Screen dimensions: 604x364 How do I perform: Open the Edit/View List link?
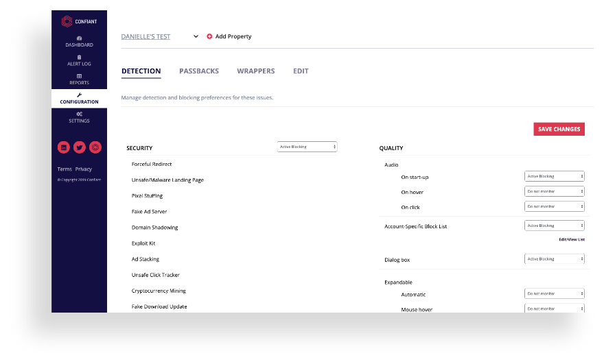point(571,239)
